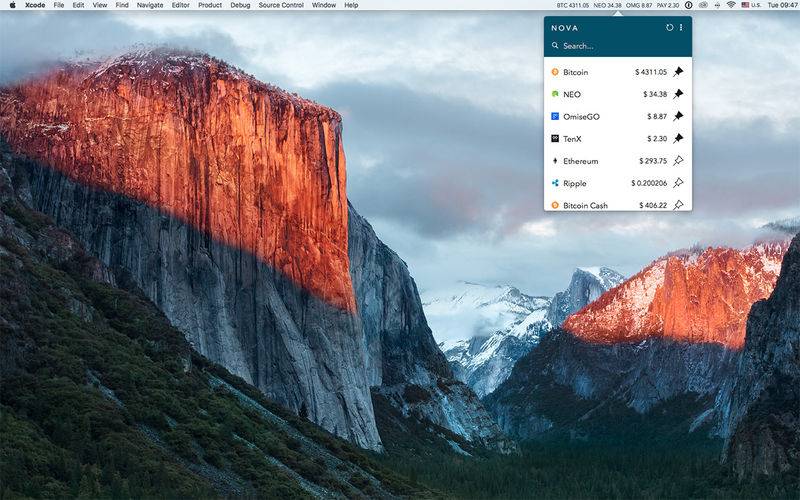The width and height of the screenshot is (800, 500).
Task: Select the NEO name label
Action: coord(572,94)
